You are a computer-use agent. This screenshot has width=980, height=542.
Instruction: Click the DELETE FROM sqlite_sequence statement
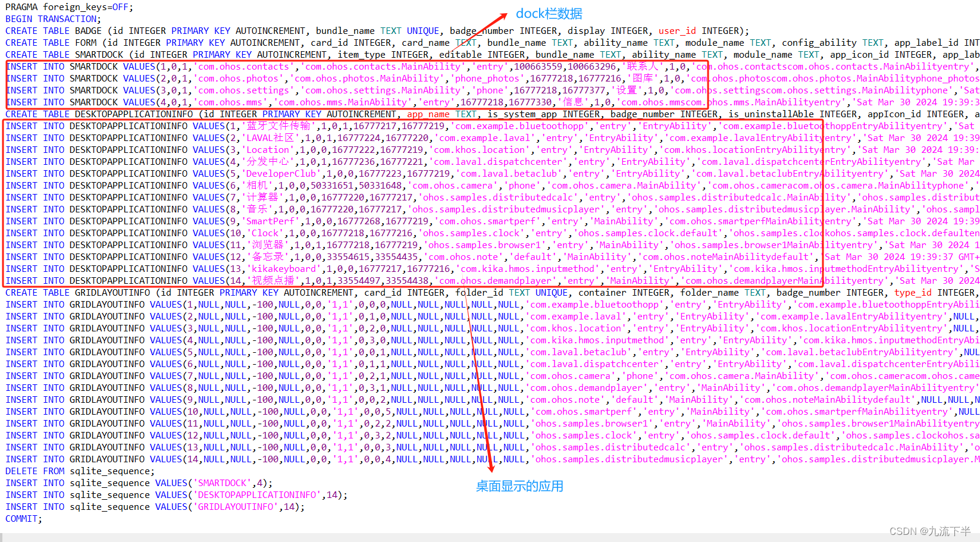80,471
